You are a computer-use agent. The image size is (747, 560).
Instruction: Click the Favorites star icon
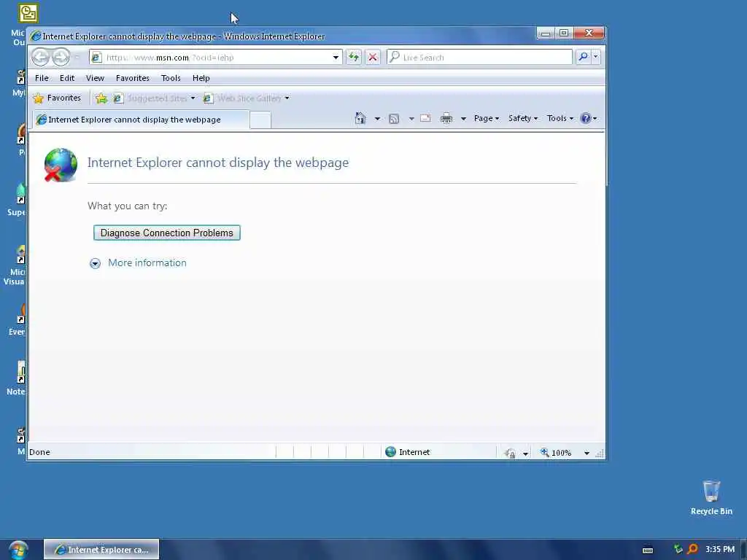tap(38, 98)
